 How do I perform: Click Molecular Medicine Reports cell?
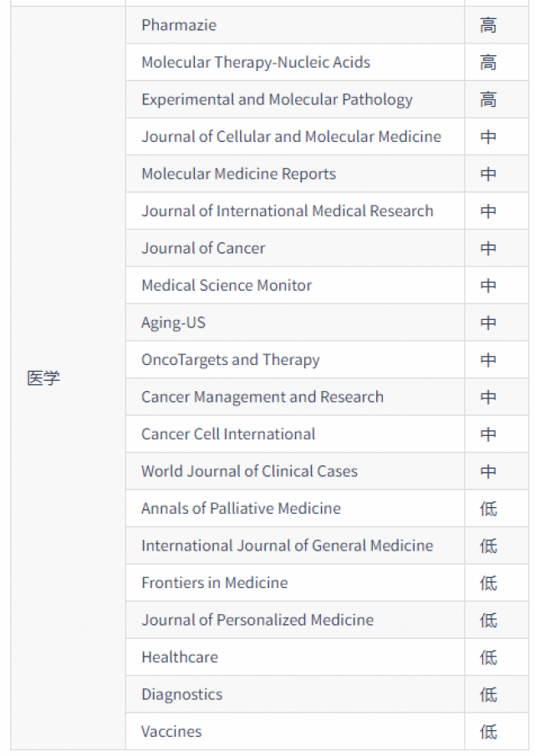[238, 174]
